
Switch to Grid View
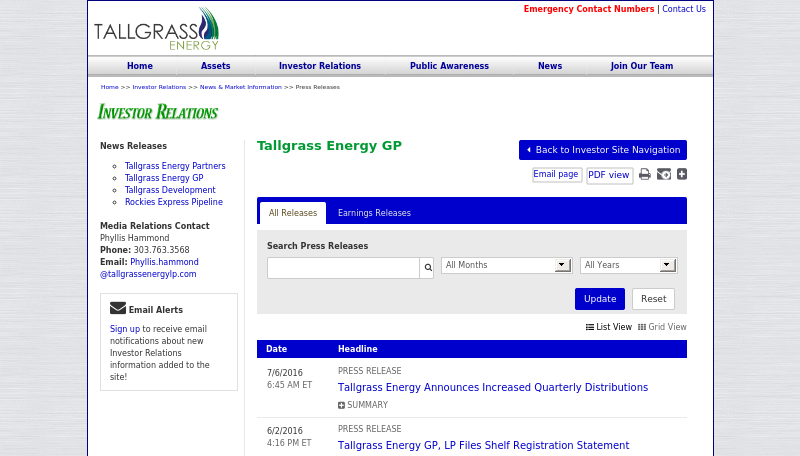click(x=662, y=327)
